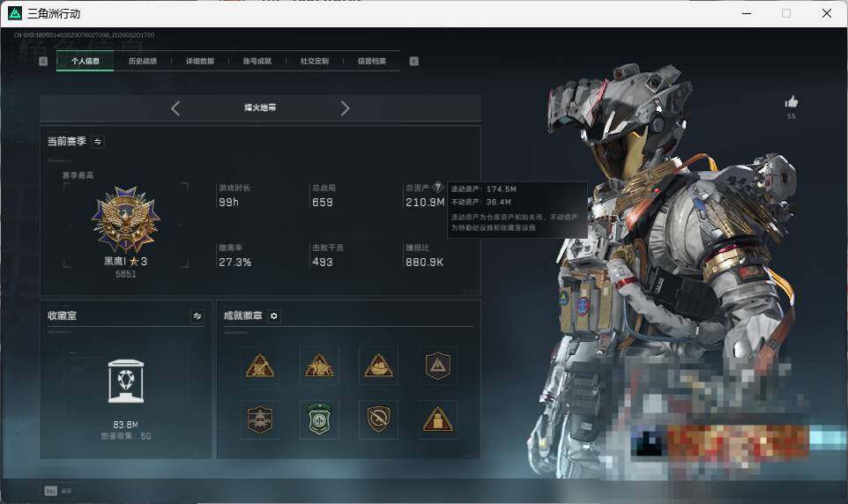Click the E key hint right of tabs
The height and width of the screenshot is (504, 848).
pos(413,61)
